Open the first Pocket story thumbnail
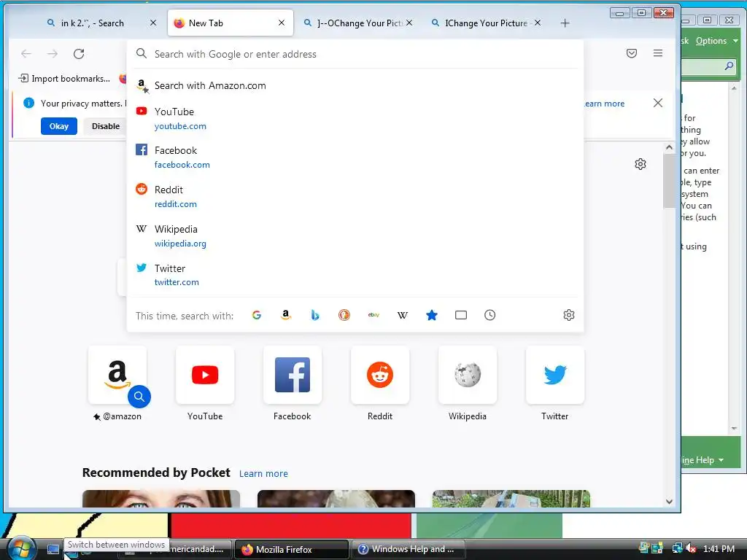 (x=161, y=499)
